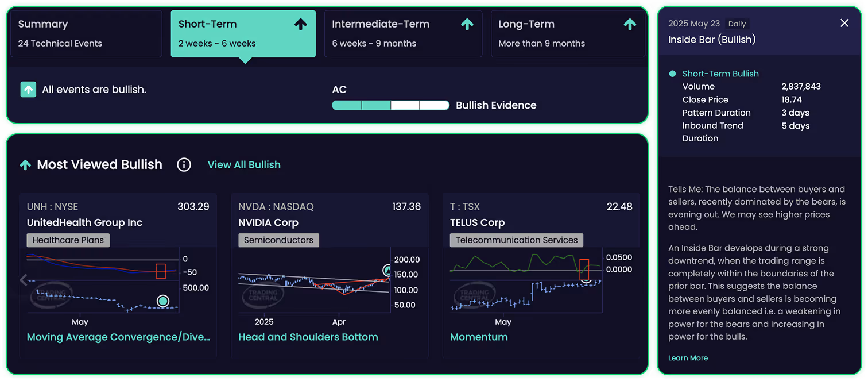
Task: Click the Long-Term up arrow icon
Action: click(x=630, y=24)
